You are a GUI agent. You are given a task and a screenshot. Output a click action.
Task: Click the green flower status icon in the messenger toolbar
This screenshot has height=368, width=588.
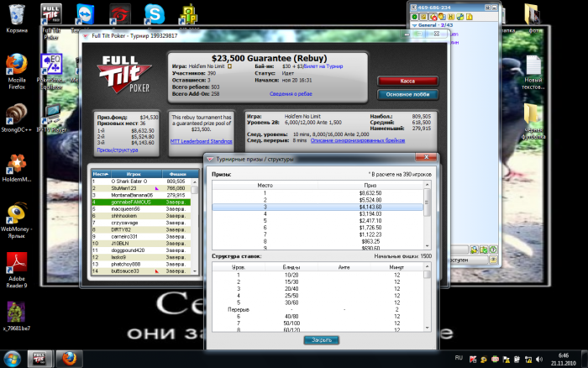415,17
